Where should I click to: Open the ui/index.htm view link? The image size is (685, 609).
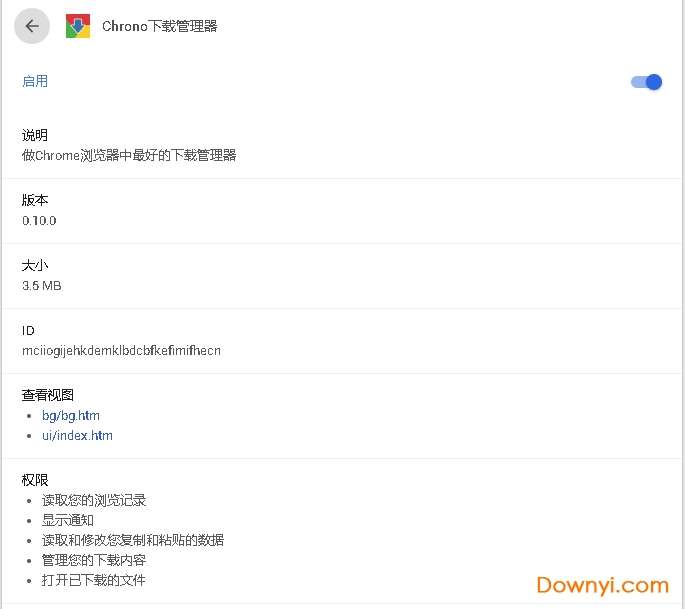[77, 436]
